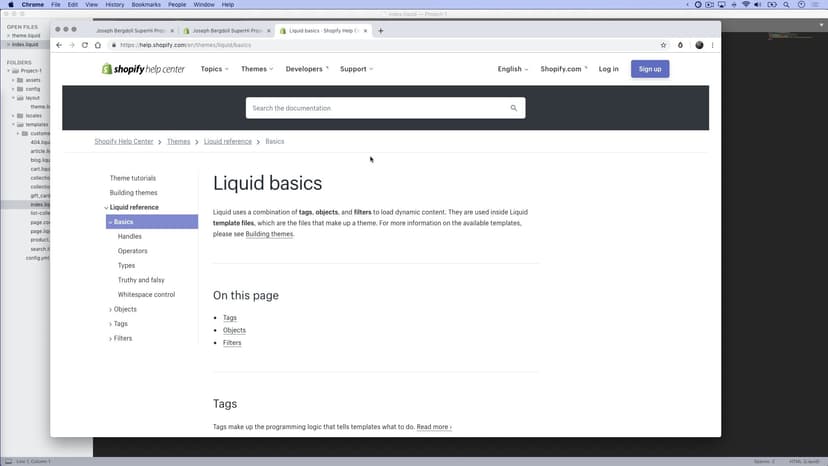Screen dimensions: 828x466
Task: Reload the page with the refresh icon
Action: coord(85,45)
